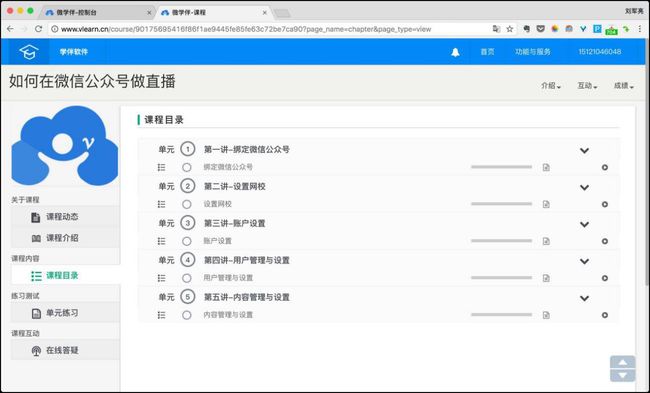Image resolution: width=650 pixels, height=393 pixels.
Task: Click the play circle in 内容管理与设置 row
Action: [605, 315]
